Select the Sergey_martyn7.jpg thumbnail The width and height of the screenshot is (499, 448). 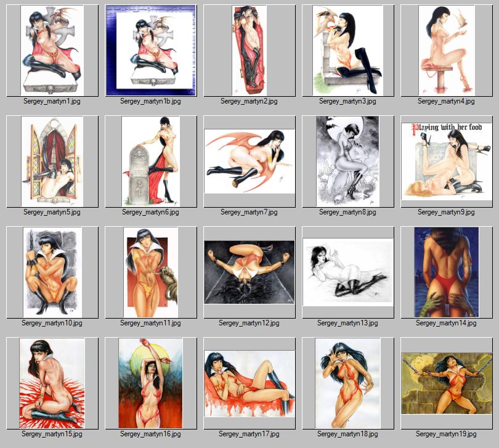click(x=249, y=161)
